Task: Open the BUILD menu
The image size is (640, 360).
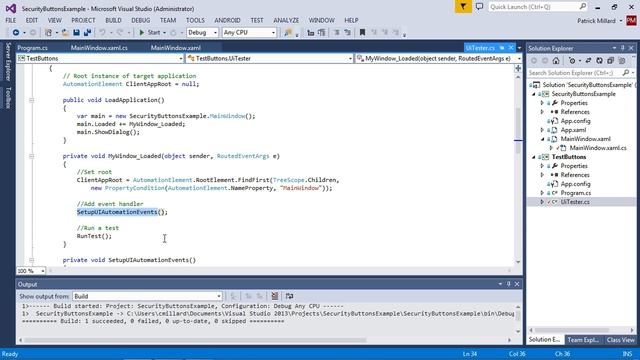Action: click(x=113, y=20)
